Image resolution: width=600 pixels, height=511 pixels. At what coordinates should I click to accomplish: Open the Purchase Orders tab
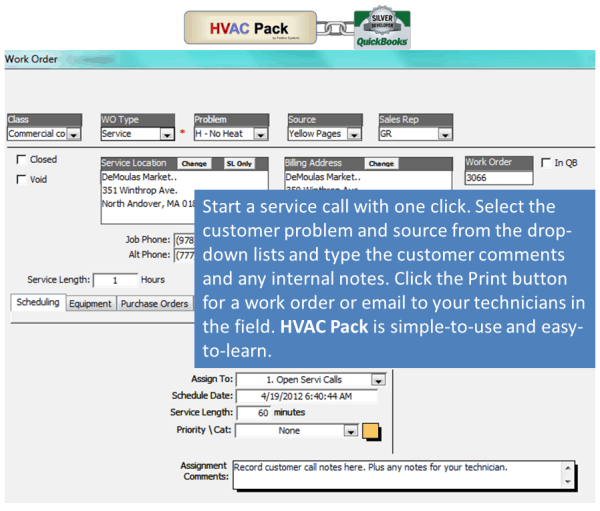(154, 304)
